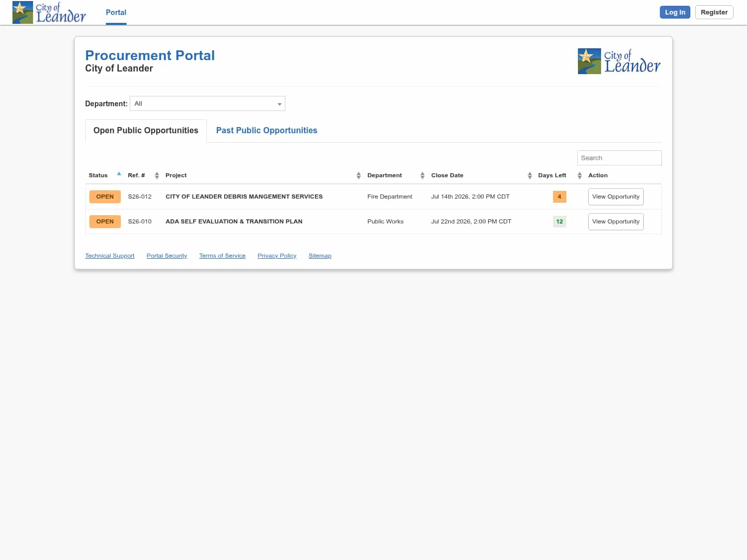Image resolution: width=747 pixels, height=560 pixels.
Task: Open the Terms of Service link
Action: [x=223, y=256]
